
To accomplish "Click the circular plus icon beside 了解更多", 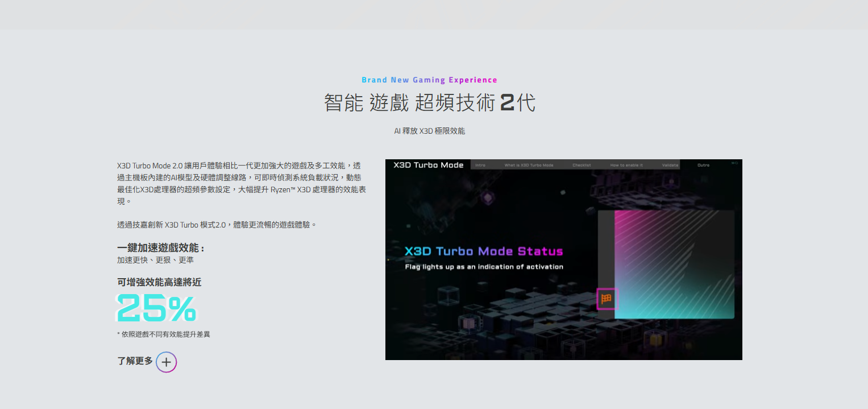I will pos(166,362).
